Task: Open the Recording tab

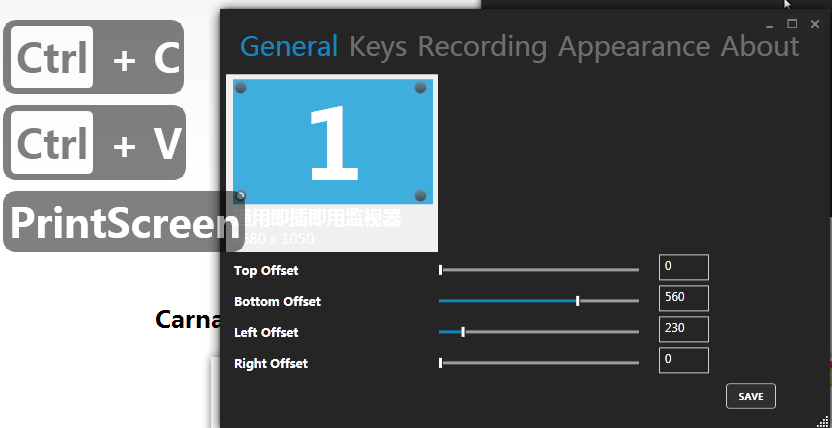Action: tap(482, 46)
